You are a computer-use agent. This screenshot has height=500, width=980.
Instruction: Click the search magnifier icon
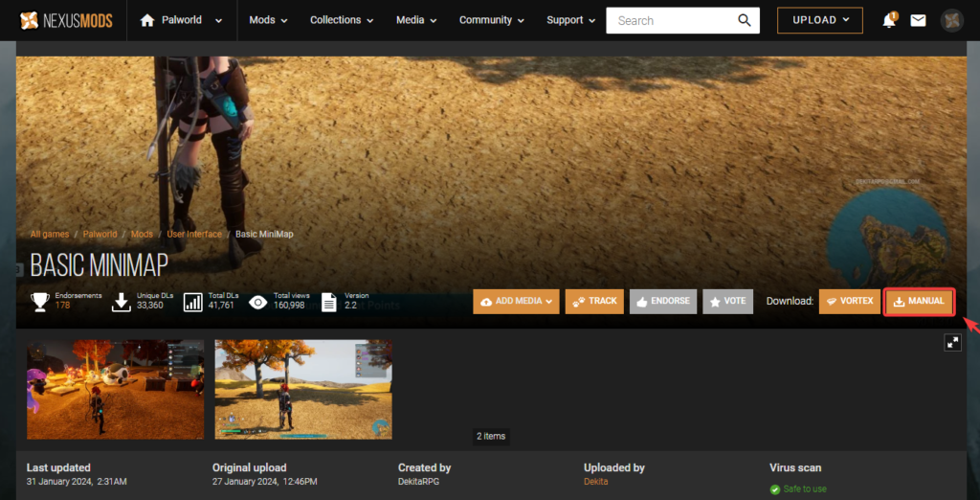click(744, 20)
